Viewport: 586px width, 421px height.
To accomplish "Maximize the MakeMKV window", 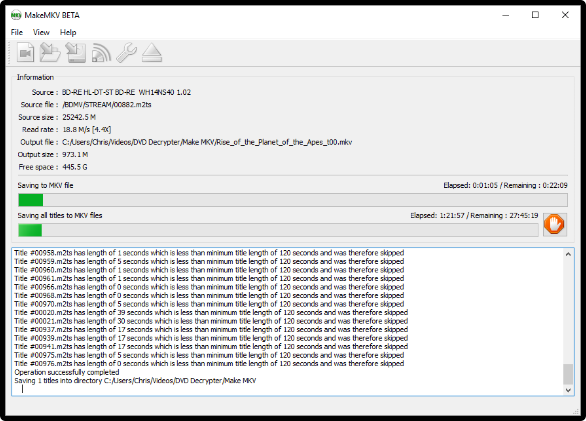I will (536, 15).
